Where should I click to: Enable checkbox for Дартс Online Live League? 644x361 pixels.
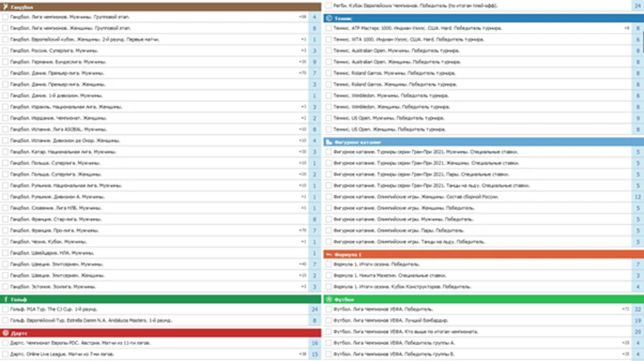pyautogui.click(x=5, y=353)
